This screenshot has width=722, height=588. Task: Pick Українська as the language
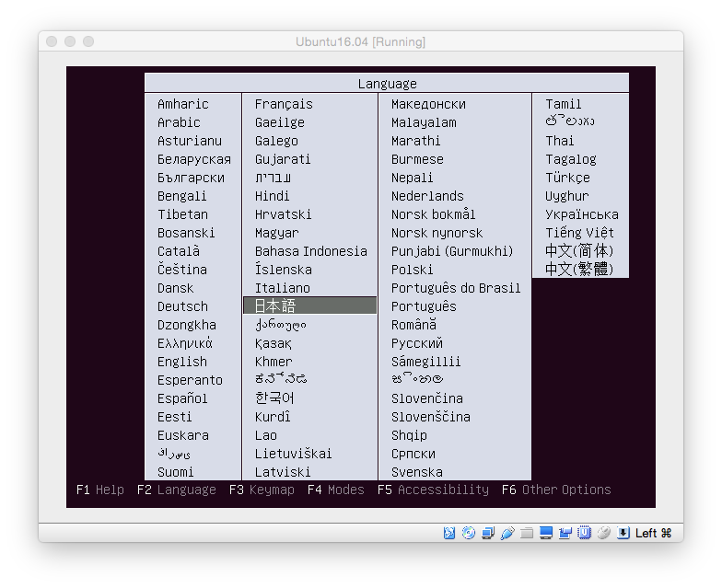(x=582, y=214)
